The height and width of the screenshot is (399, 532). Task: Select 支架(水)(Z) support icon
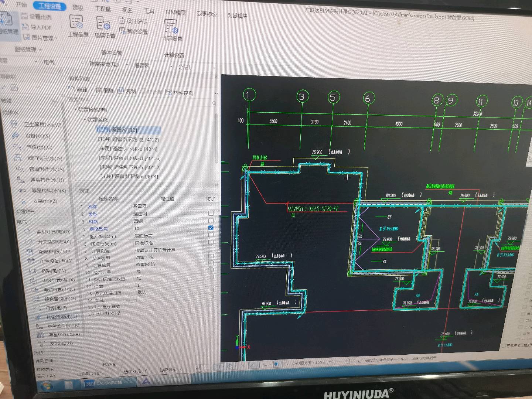(24, 201)
